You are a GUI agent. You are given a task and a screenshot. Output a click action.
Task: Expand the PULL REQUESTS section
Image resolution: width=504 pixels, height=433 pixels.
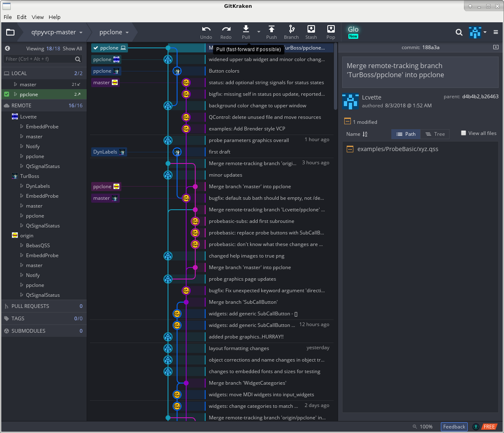tap(44, 306)
